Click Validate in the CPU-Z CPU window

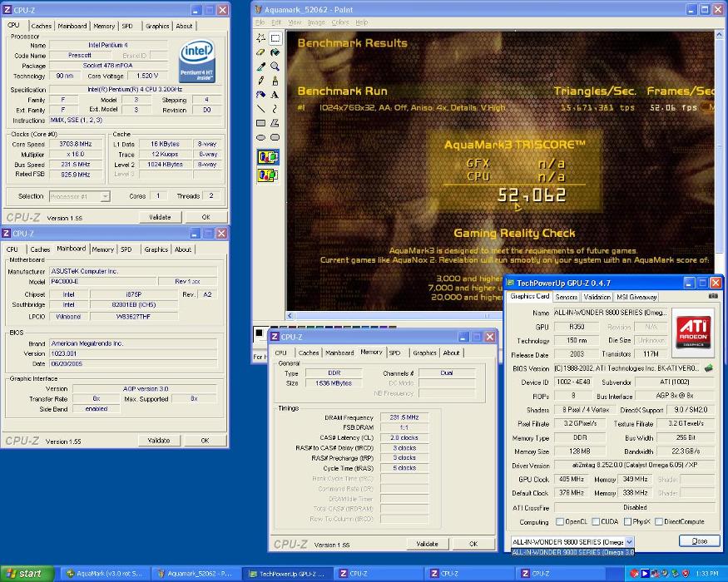click(160, 217)
